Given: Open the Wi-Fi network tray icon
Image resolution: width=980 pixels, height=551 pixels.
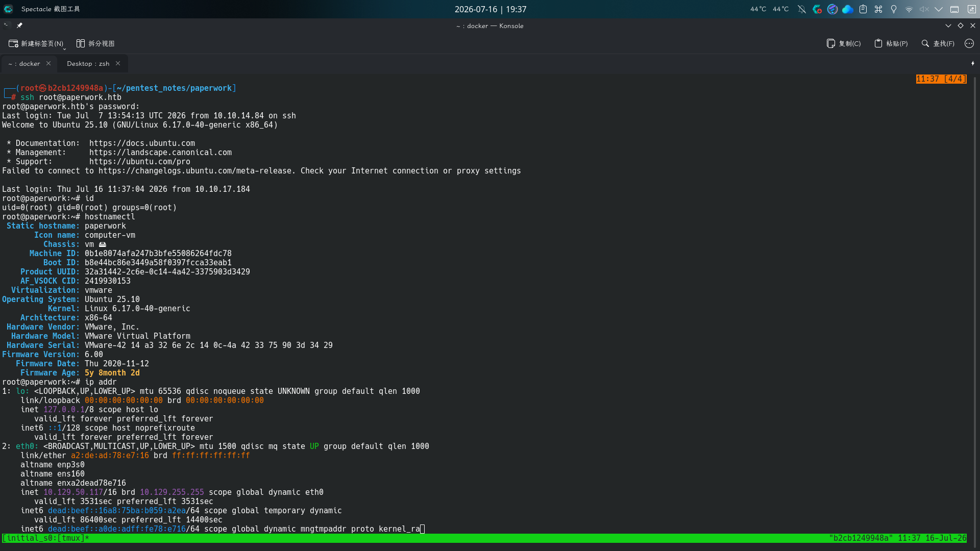Looking at the screenshot, I should coord(909,9).
